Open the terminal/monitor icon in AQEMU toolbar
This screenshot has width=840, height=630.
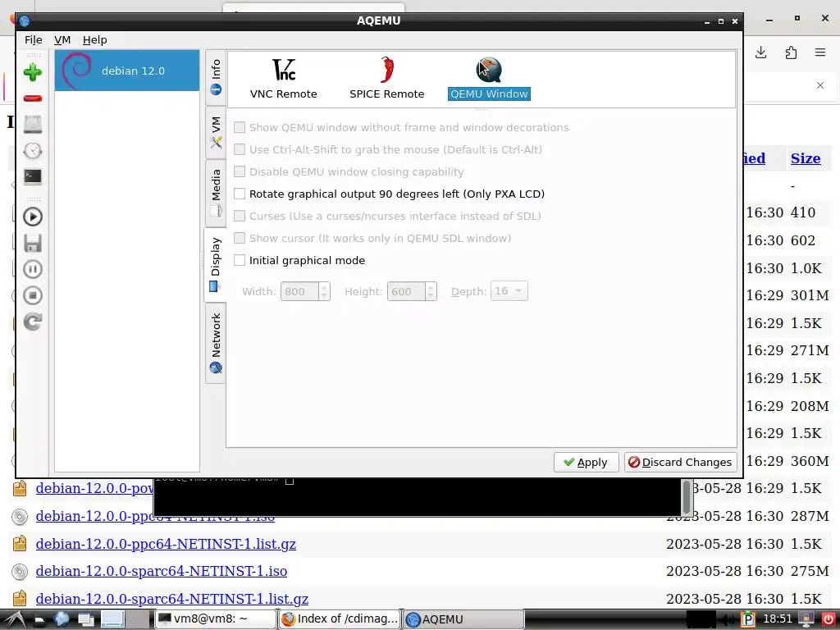(33, 177)
